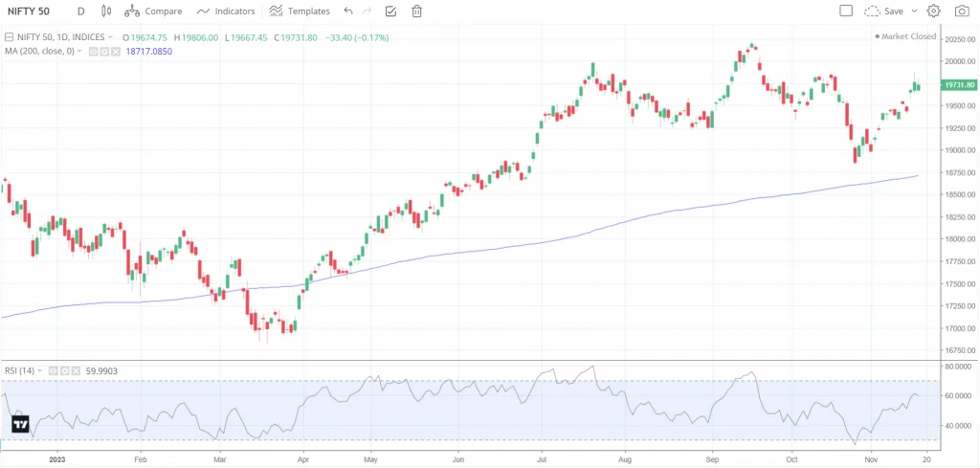The height and width of the screenshot is (468, 980).
Task: Click the 2023 label on time axis
Action: pos(56,458)
